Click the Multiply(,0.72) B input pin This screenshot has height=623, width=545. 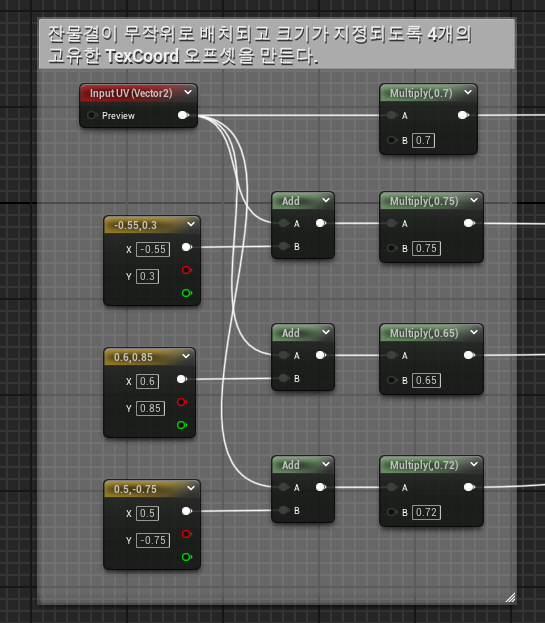pyautogui.click(x=392, y=512)
